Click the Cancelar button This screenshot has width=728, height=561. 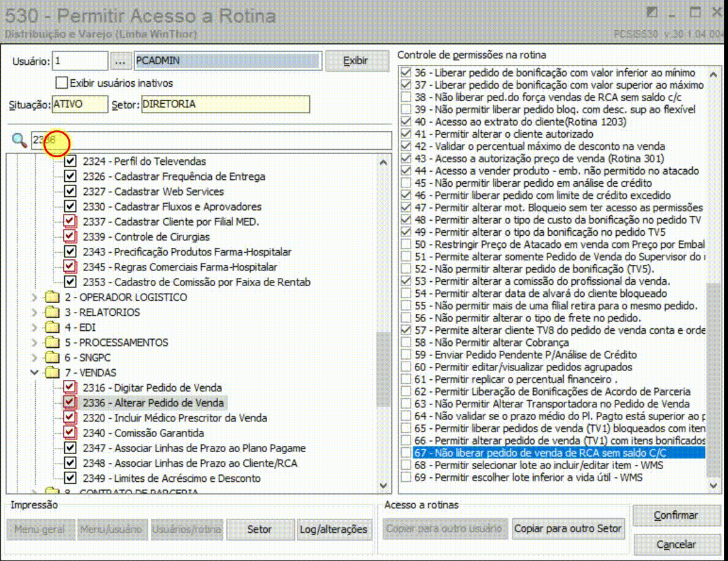pos(676,544)
